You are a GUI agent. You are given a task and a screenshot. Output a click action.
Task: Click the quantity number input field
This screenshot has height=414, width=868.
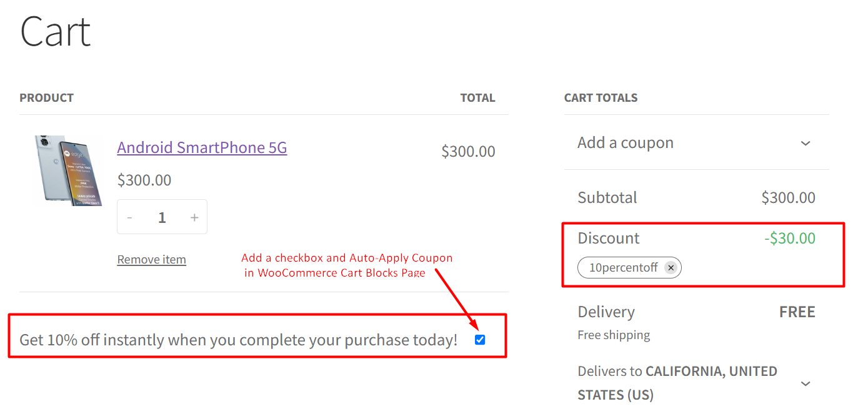click(x=162, y=217)
